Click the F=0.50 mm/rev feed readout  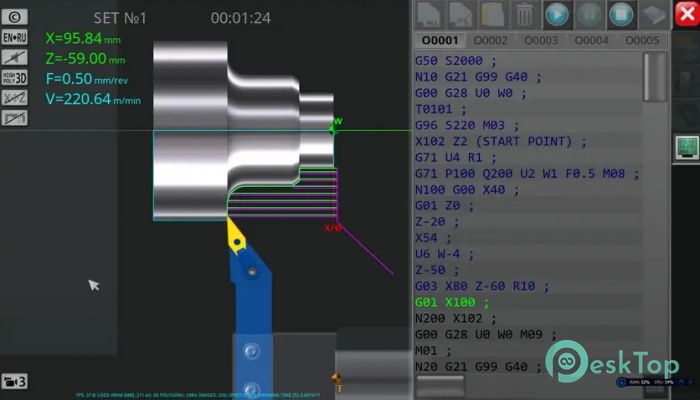(87, 79)
